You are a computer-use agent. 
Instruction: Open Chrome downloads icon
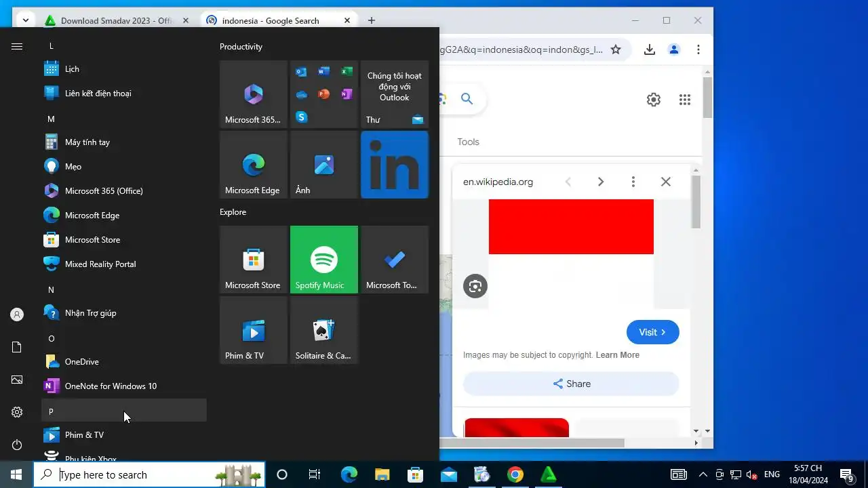650,49
